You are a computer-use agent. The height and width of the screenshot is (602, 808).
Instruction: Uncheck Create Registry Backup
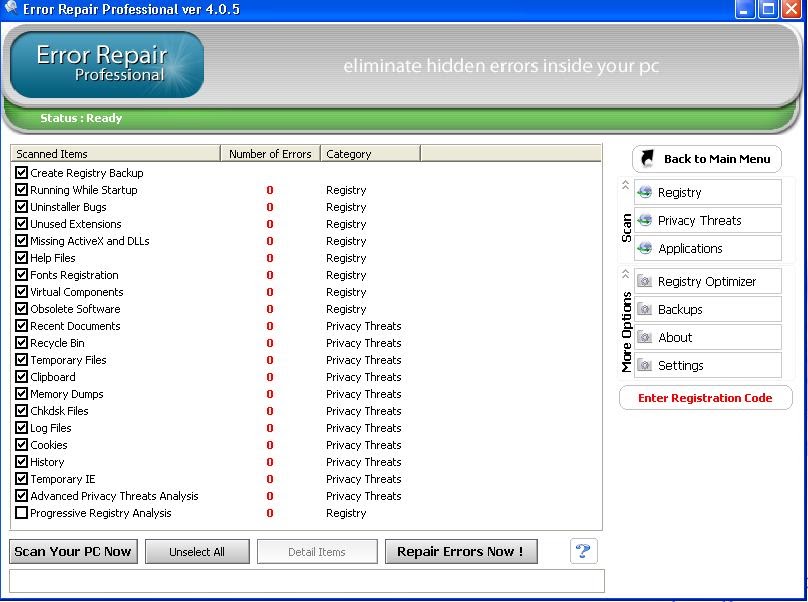(21, 173)
